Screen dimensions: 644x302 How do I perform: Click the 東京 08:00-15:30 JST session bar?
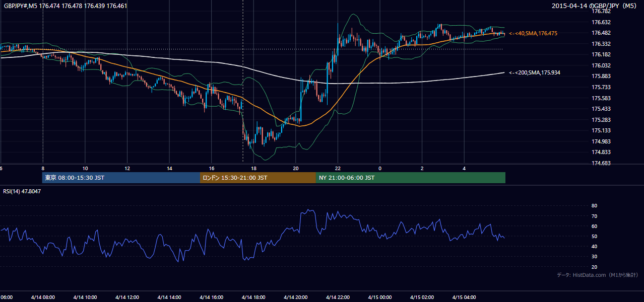click(121, 178)
